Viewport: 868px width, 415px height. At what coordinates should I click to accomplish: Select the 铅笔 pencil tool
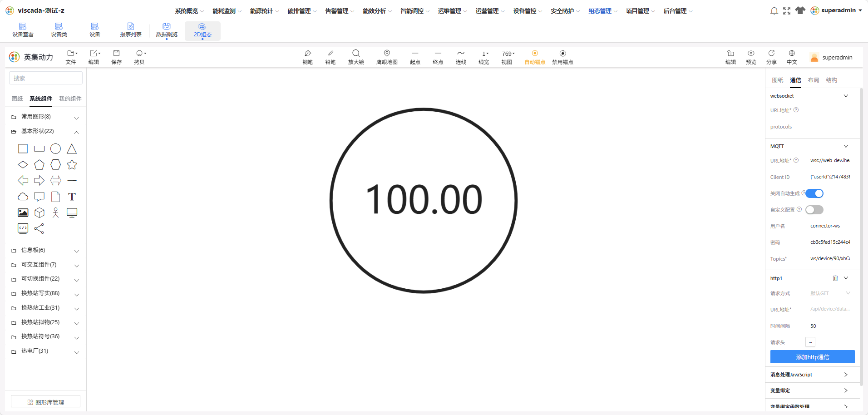tap(330, 57)
